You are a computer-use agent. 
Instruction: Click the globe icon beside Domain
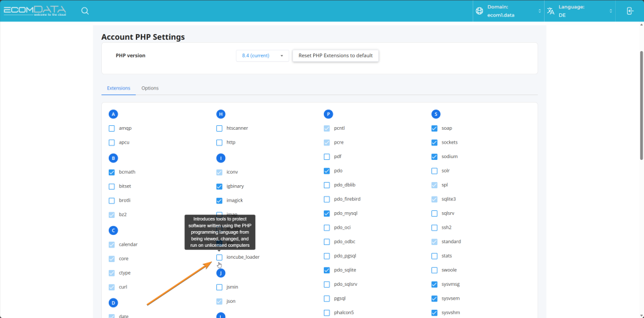(x=480, y=11)
